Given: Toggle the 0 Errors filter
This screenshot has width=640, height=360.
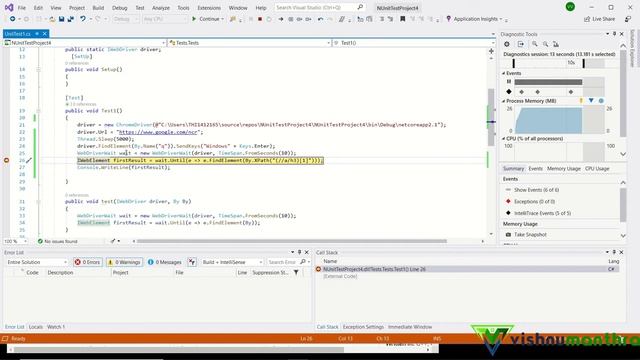Looking at the screenshot, I should point(87,262).
